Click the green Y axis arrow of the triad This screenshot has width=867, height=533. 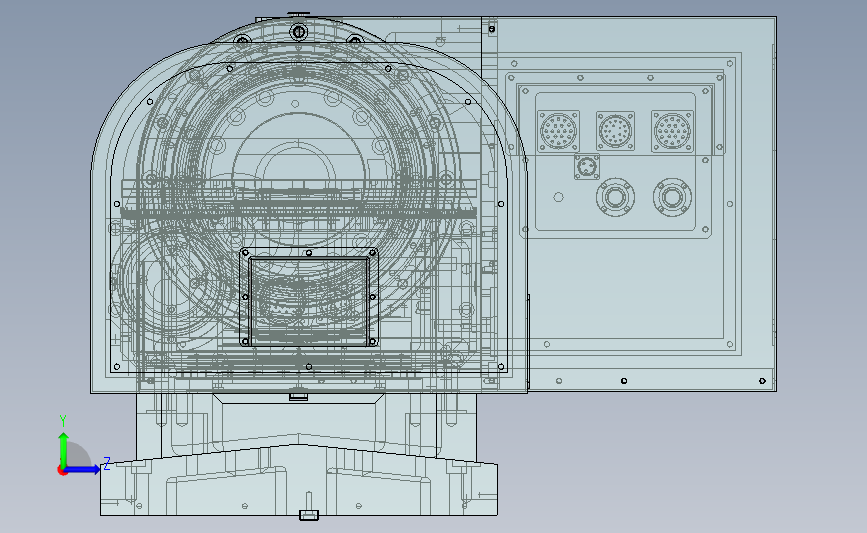[64, 449]
